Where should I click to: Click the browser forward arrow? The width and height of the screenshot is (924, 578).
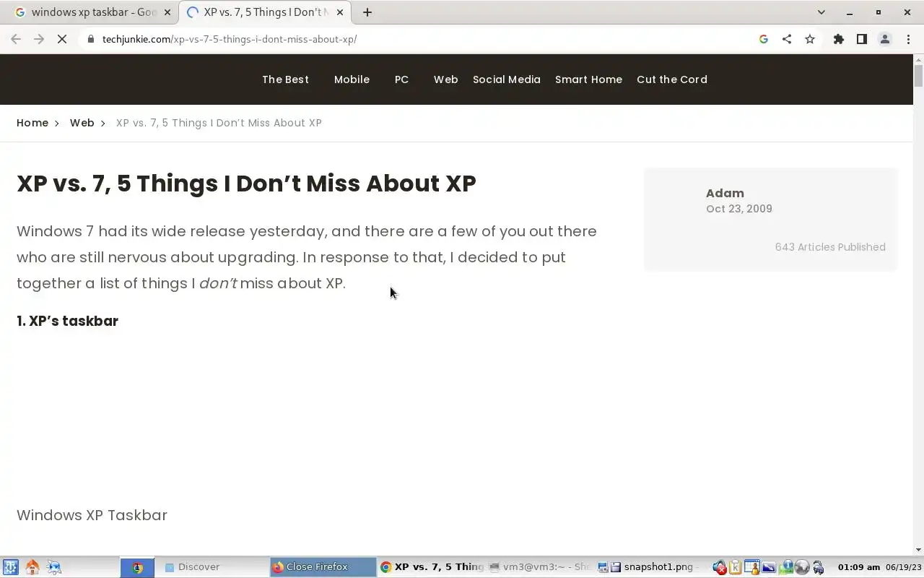pyautogui.click(x=39, y=39)
